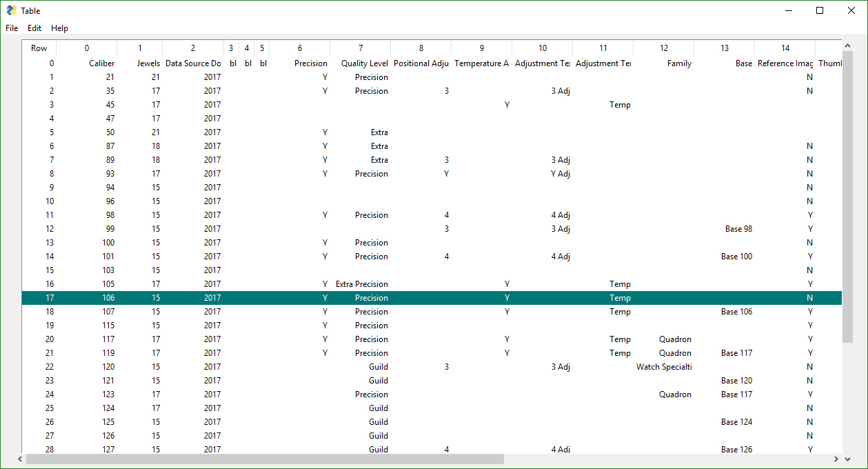Open the Edit menu
Image resolution: width=868 pixels, height=469 pixels.
[x=34, y=28]
